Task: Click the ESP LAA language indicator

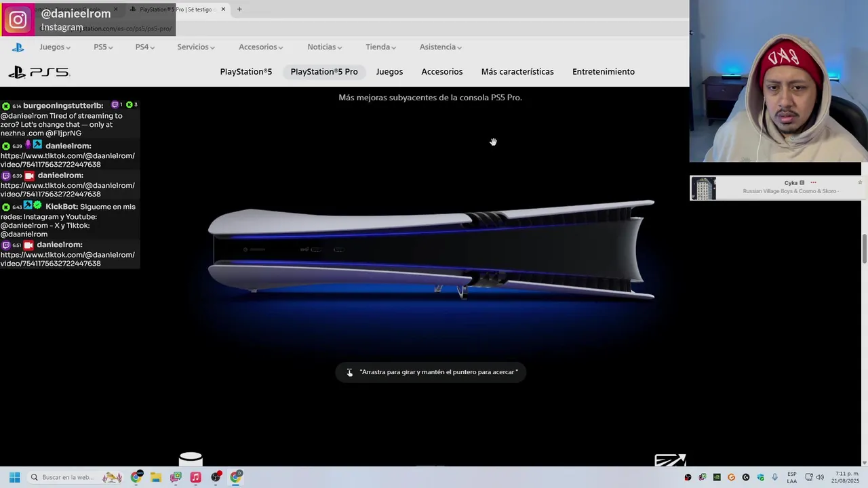Action: [792, 477]
